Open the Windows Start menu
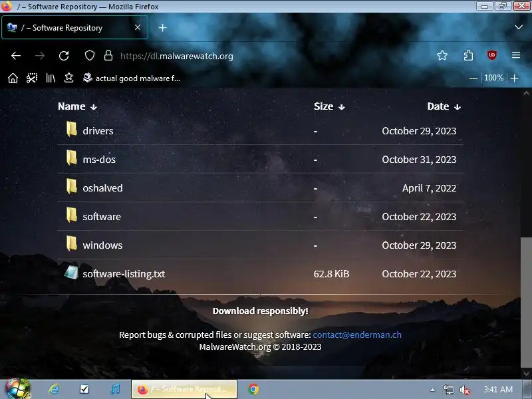 click(x=18, y=389)
